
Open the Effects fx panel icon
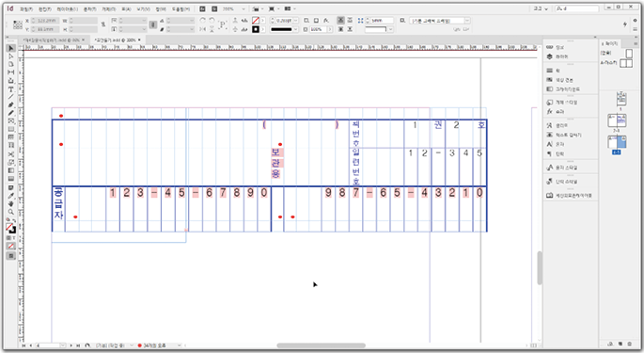coord(550,111)
